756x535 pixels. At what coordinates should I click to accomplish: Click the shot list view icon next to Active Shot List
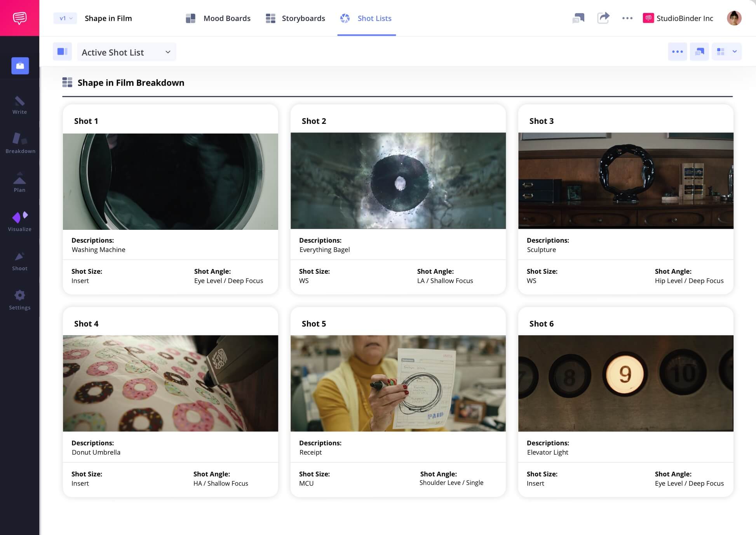(x=62, y=51)
